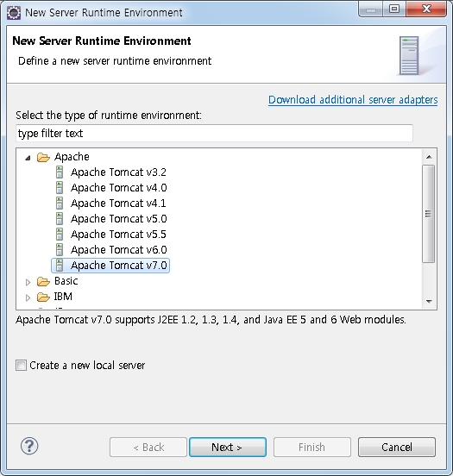Click the IBM folder icon
Image resolution: width=453 pixels, height=476 pixels.
pyautogui.click(x=43, y=297)
